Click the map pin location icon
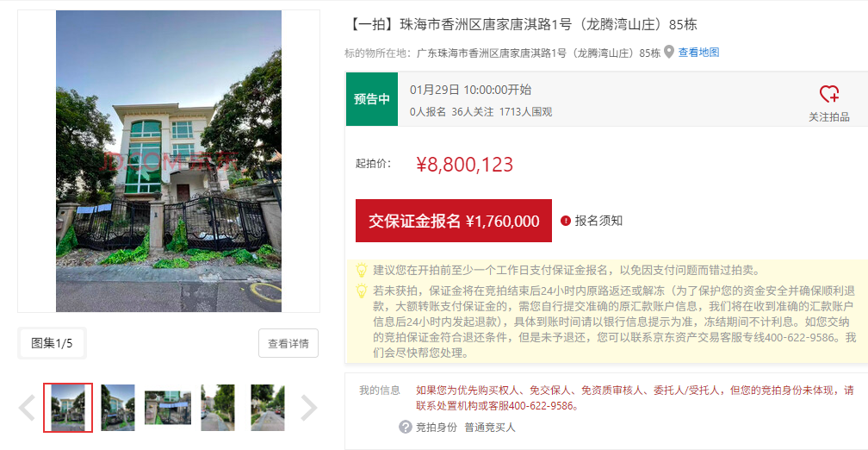The height and width of the screenshot is (450, 868). [669, 53]
